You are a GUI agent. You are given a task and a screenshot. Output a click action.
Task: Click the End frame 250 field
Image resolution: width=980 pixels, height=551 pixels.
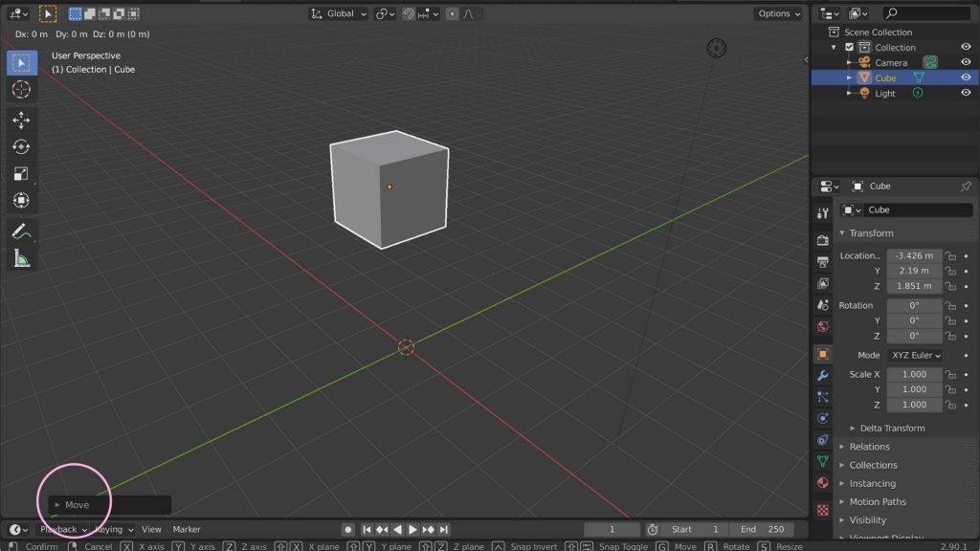[762, 530]
